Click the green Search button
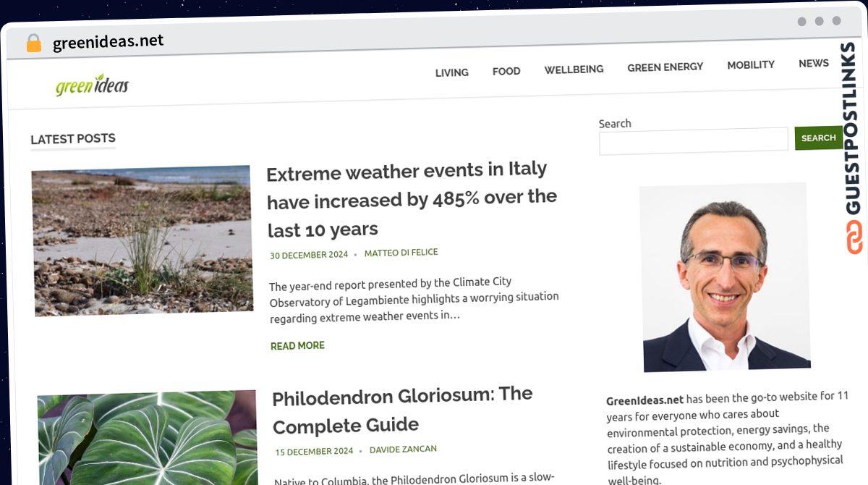 [x=819, y=138]
